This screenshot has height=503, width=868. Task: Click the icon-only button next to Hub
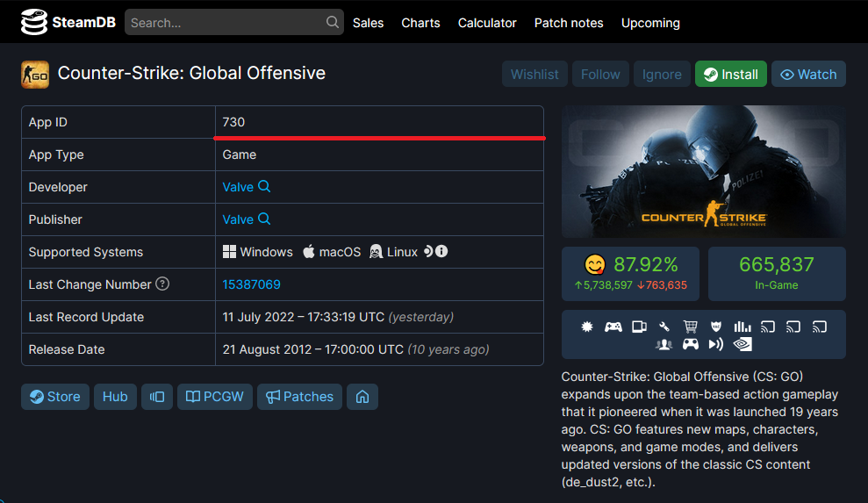(157, 397)
